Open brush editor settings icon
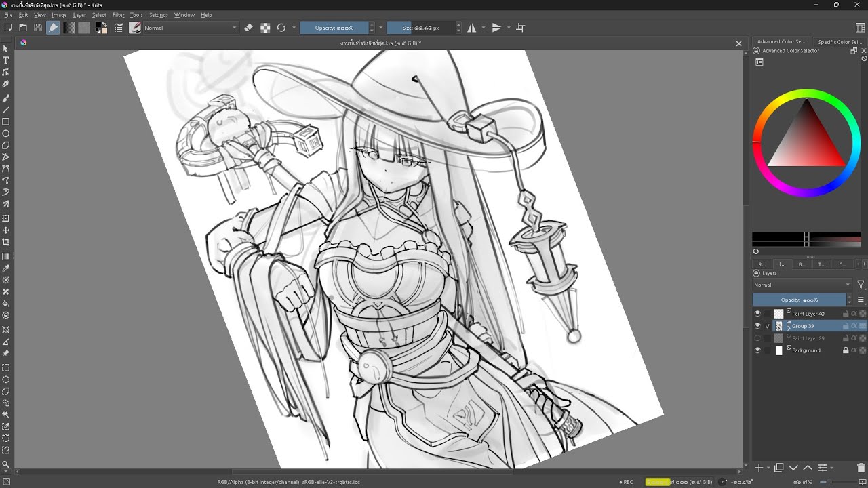The height and width of the screenshot is (488, 868). [x=119, y=28]
